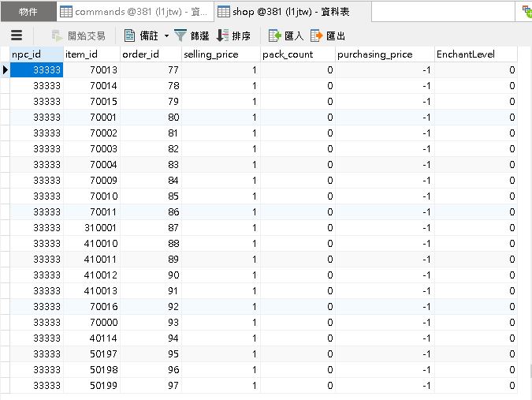Select the selling_price column header

pos(221,54)
